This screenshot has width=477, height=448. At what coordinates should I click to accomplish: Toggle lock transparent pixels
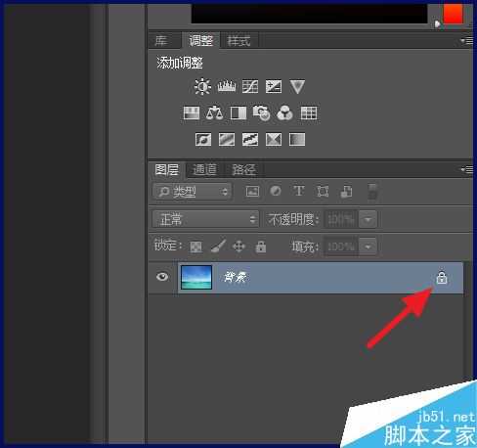195,246
